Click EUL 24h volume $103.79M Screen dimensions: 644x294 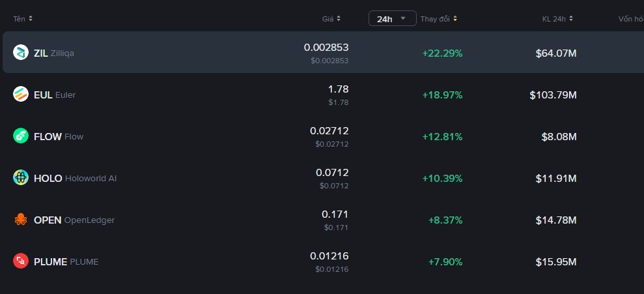(553, 95)
